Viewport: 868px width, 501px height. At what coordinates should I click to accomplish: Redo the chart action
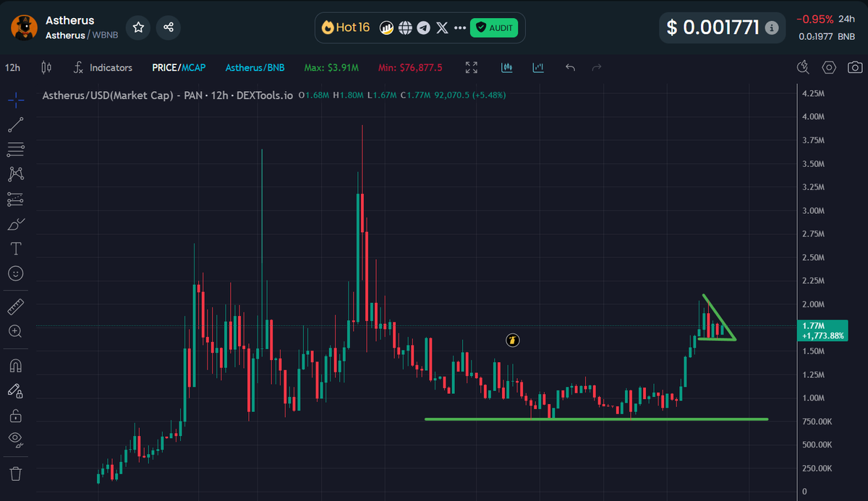click(x=597, y=67)
